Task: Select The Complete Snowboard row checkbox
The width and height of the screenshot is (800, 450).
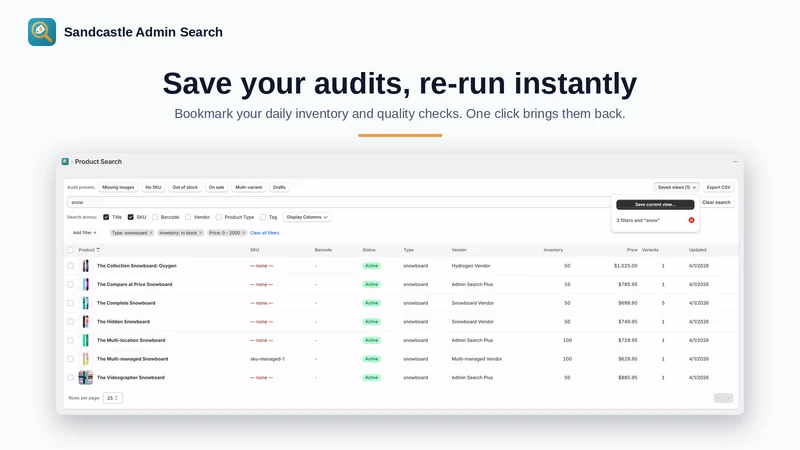Action: (x=70, y=303)
